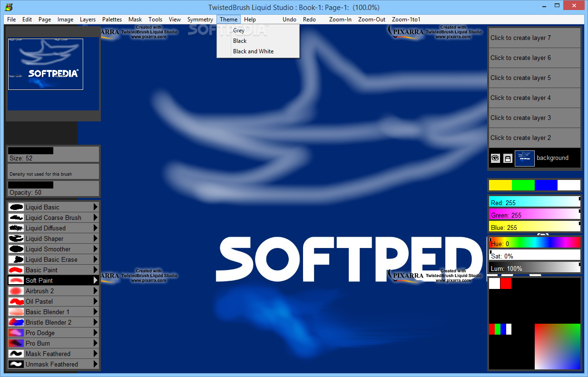Select the Liquid Basic Erase icon

[16, 259]
